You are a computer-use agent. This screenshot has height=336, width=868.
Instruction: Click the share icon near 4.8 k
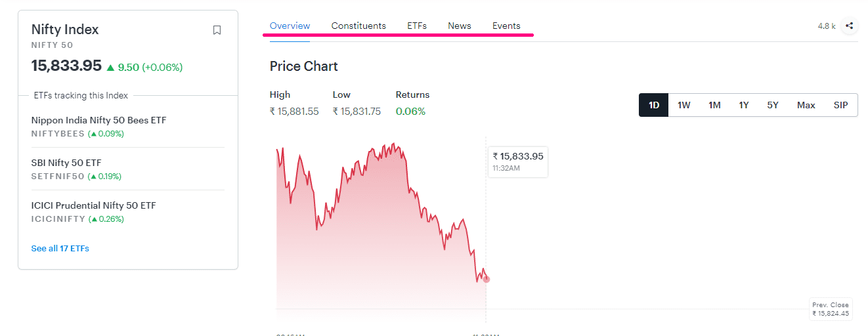[850, 26]
